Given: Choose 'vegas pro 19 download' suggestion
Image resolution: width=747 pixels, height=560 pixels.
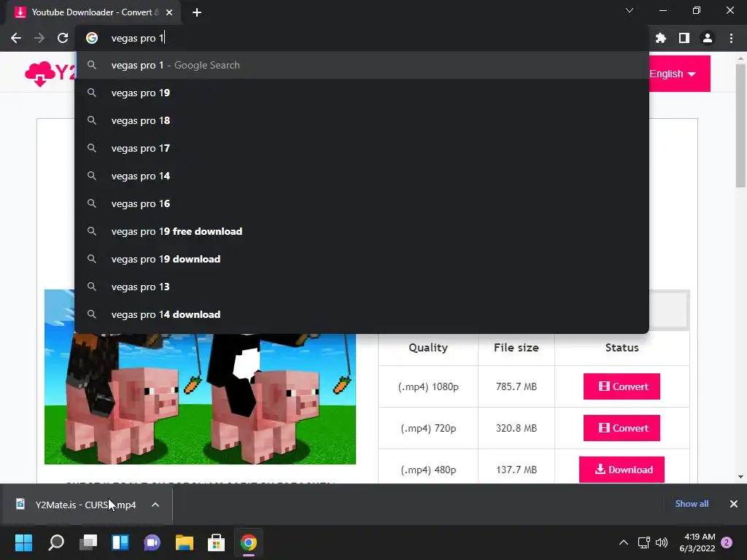Looking at the screenshot, I should click(x=362, y=259).
